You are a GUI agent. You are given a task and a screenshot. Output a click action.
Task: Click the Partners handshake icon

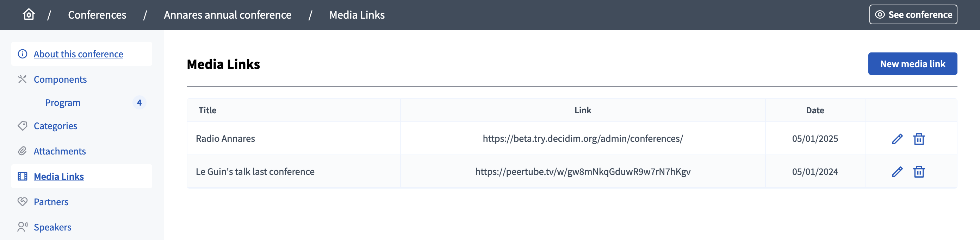(x=23, y=202)
